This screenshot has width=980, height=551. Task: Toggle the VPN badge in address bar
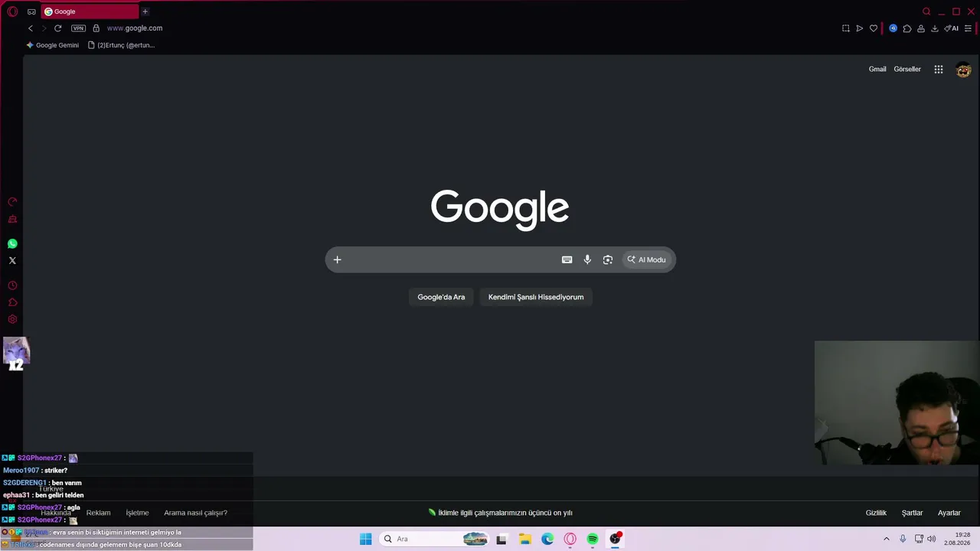pos(78,28)
